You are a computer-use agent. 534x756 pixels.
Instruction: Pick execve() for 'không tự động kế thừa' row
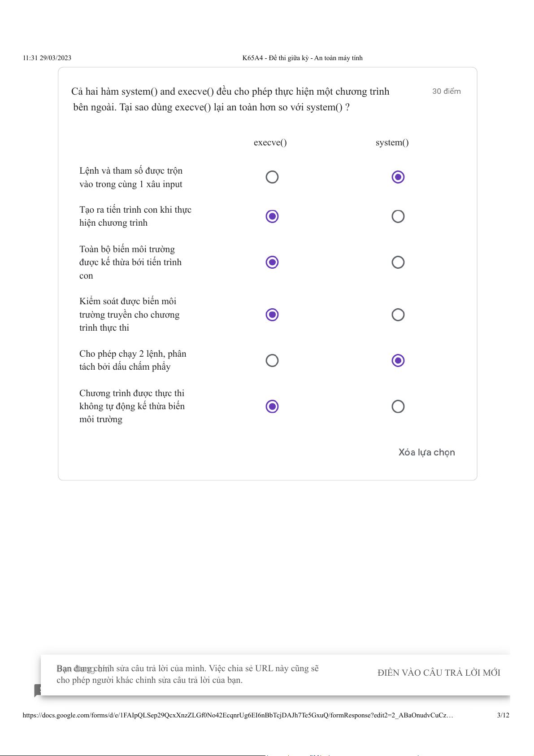click(x=272, y=406)
